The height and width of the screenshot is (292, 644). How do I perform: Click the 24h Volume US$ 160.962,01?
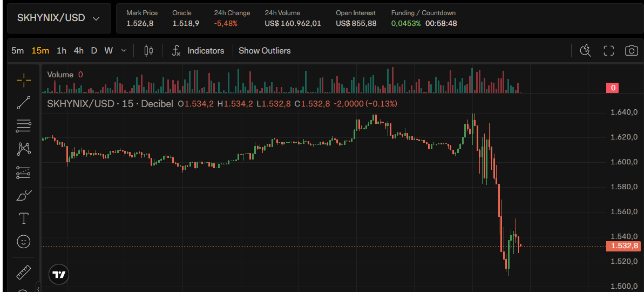[x=293, y=23]
